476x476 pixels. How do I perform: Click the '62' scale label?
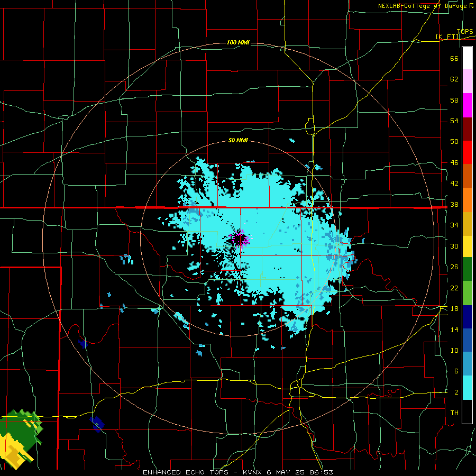pos(454,79)
